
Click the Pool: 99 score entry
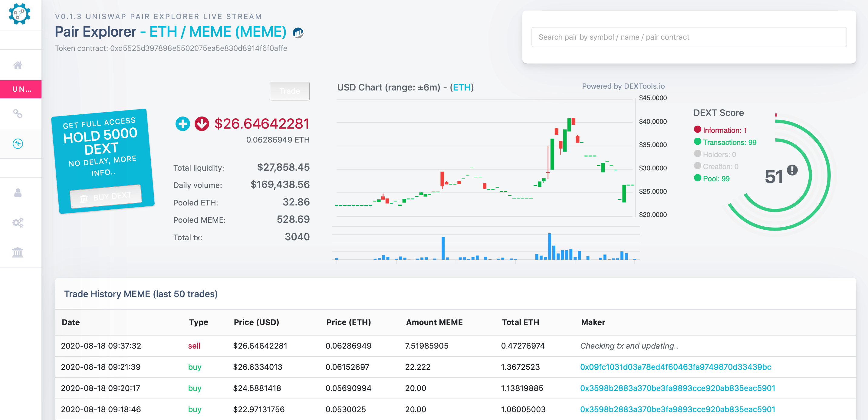point(712,179)
